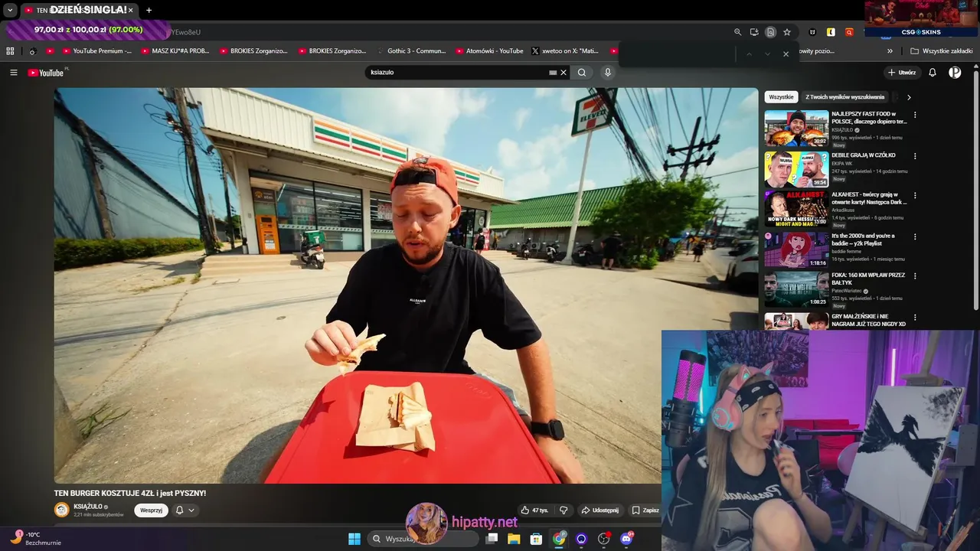Viewport: 980px width, 551px height.
Task: Open y2k Playlist video thumbnail
Action: [796, 249]
